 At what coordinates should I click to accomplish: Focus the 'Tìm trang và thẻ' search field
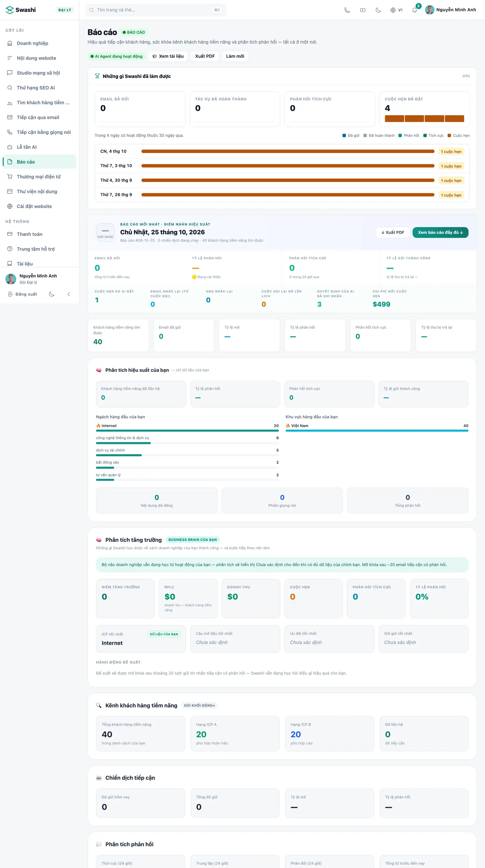[x=155, y=10]
